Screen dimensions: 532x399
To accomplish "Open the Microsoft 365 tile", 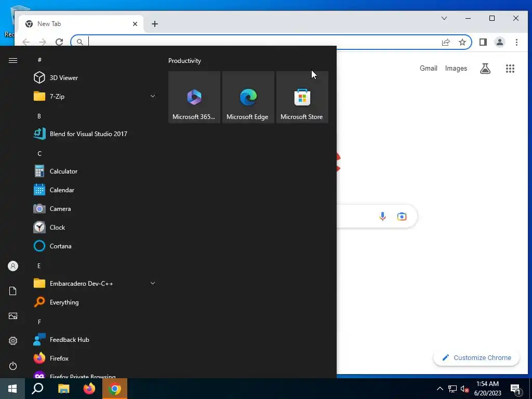I will click(194, 97).
